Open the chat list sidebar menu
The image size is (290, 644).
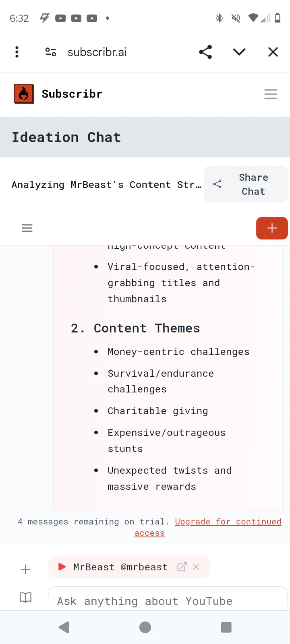27,228
